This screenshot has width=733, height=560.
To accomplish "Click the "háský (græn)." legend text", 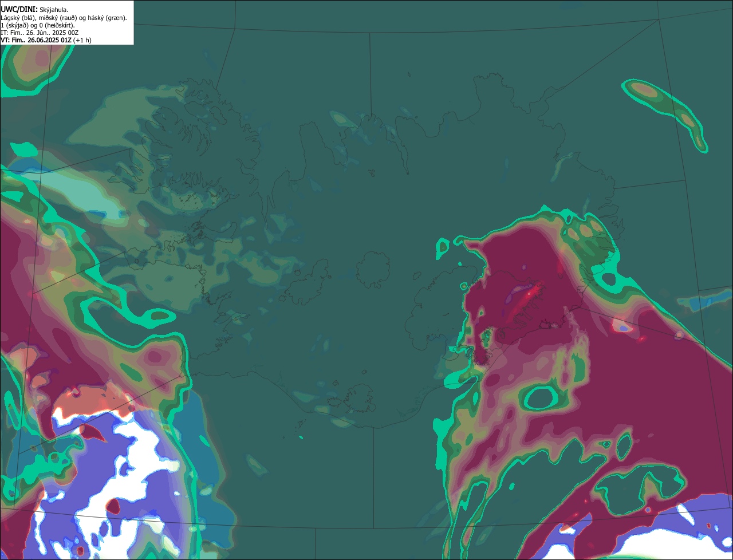I will point(107,18).
